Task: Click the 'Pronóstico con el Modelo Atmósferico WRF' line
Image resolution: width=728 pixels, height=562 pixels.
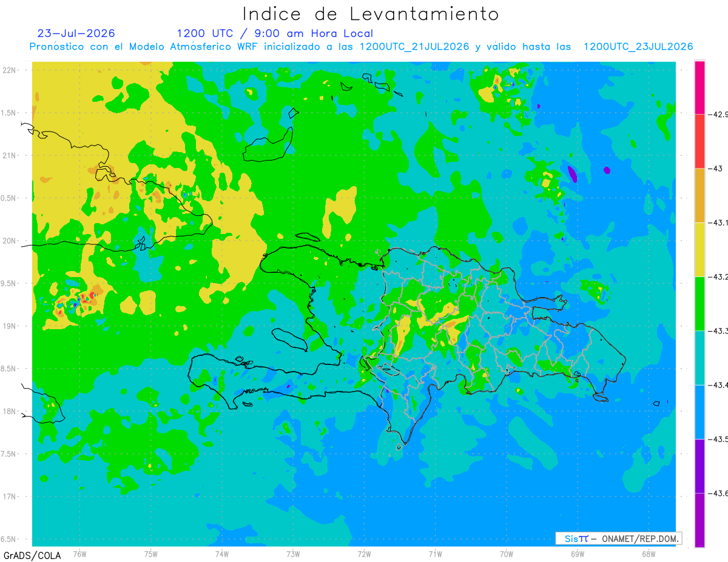Action: point(361,46)
